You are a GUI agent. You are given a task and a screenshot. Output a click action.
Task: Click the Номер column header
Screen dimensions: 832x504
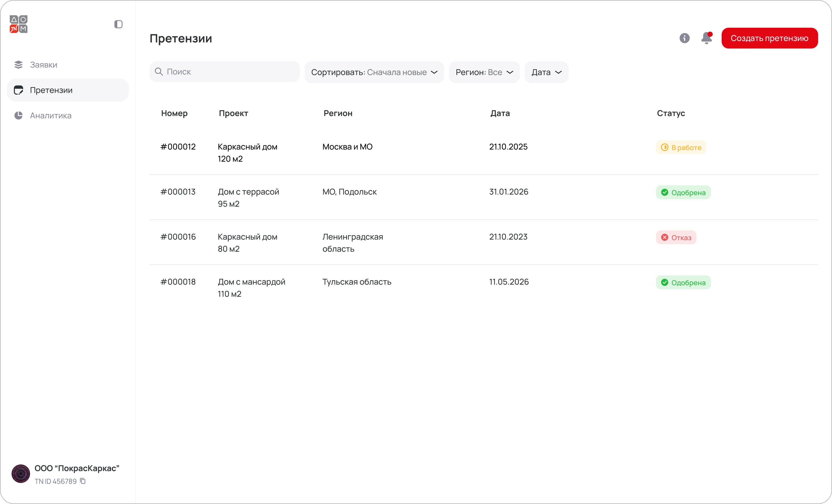[174, 113]
